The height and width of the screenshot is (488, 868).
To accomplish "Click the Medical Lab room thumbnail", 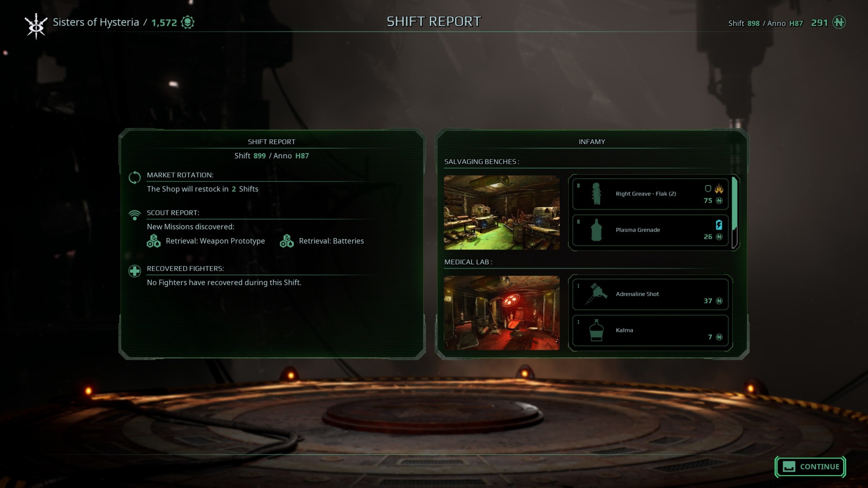I will 501,313.
